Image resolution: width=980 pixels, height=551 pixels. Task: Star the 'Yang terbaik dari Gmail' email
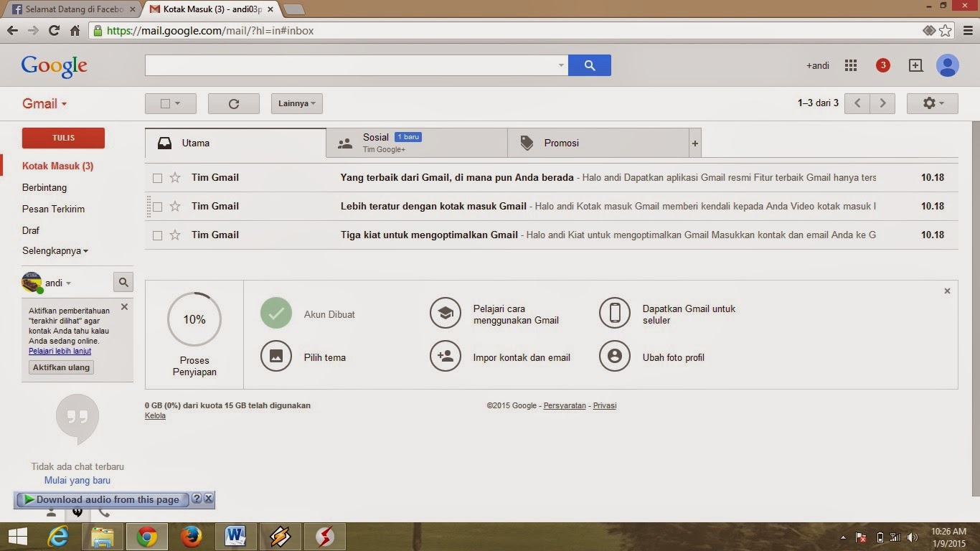[x=175, y=177]
